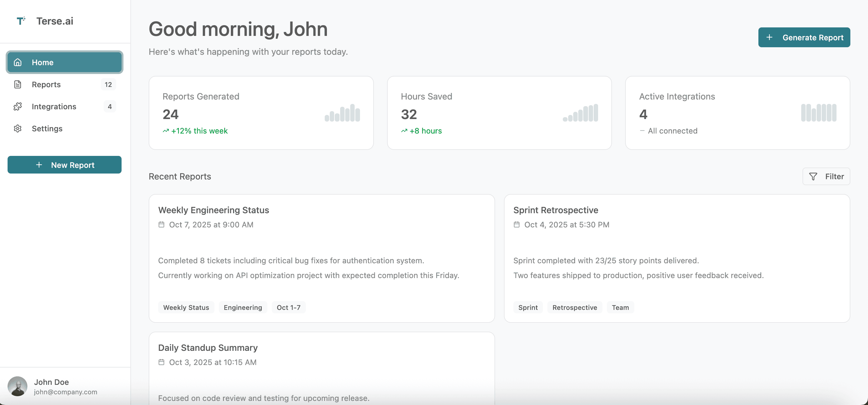Select the Sprint tag
Screen dimensions: 868x405
pyautogui.click(x=528, y=307)
